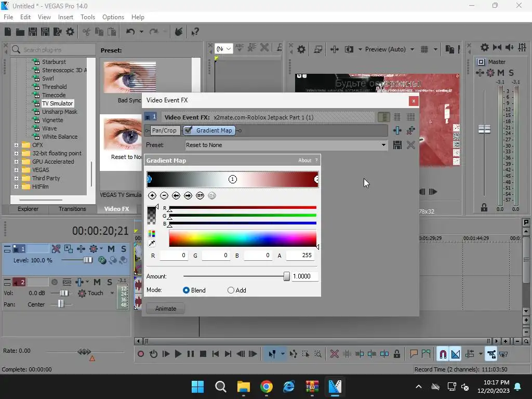
Task: Pick the eyedropper tool in Gradient Map
Action: coord(152,243)
